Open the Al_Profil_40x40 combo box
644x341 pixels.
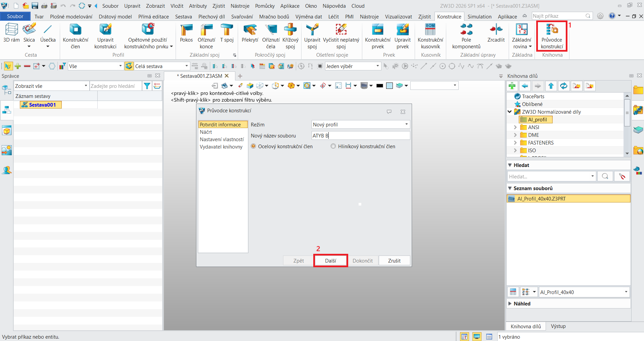click(584, 292)
